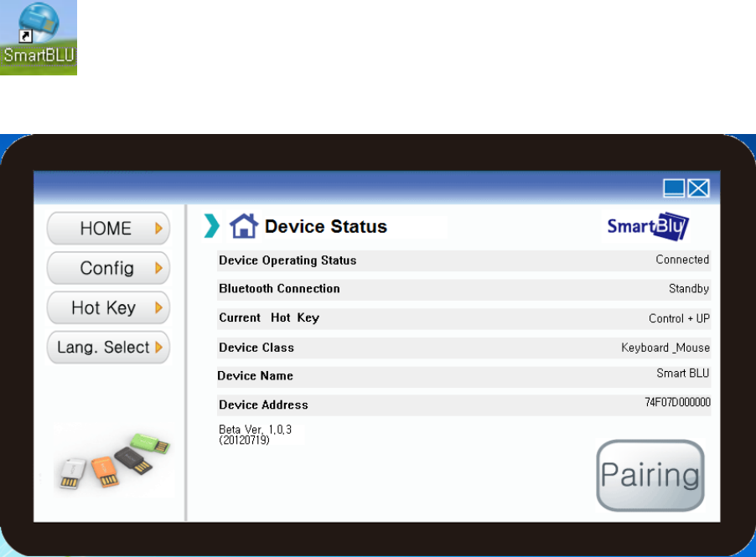Click the Smart BLU device name value
This screenshot has width=756, height=557.
pos(683,374)
